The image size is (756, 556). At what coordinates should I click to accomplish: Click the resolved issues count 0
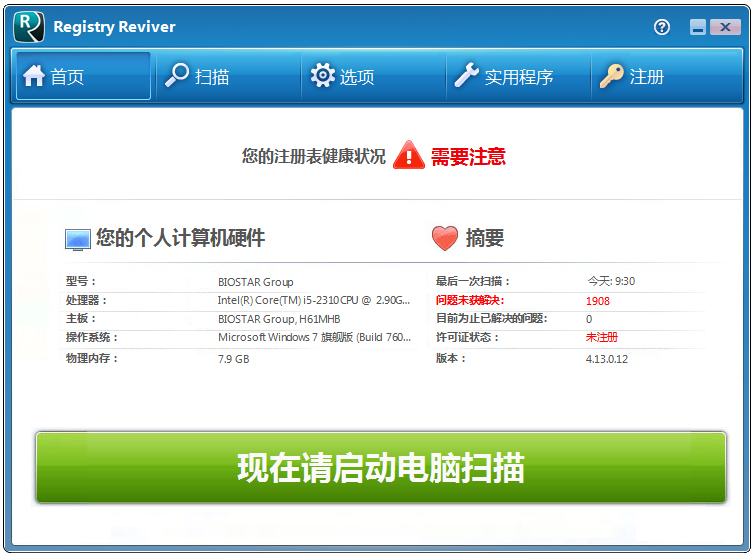click(x=589, y=319)
